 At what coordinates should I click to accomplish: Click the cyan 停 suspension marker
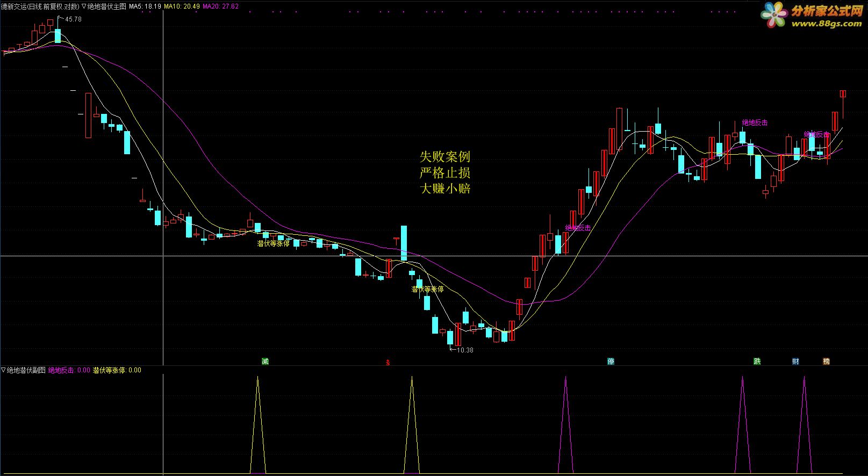611,361
